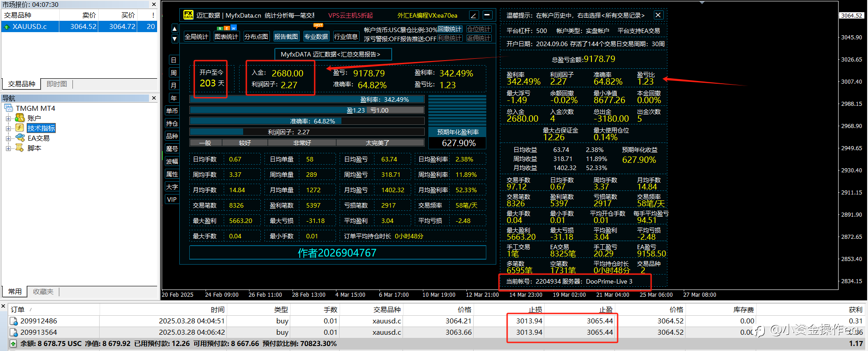868x351 pixels.
Task: Click the 利息统计 button
Action: 450,38
